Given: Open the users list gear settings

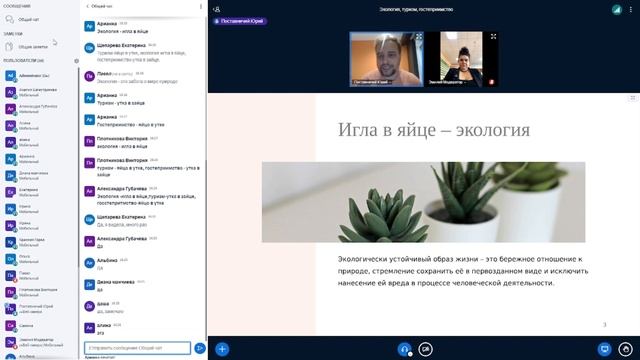Looking at the screenshot, I should [76, 61].
